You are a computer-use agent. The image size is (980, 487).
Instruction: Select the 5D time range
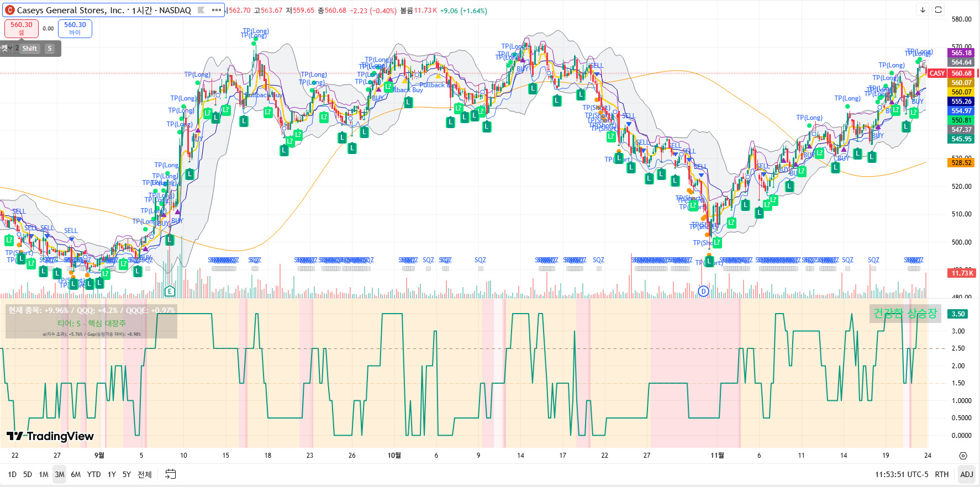click(x=28, y=474)
